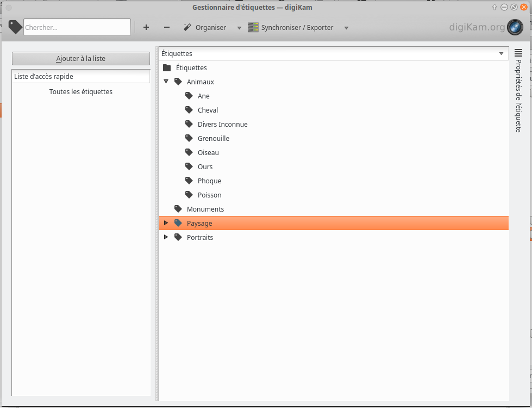This screenshot has width=532, height=408.
Task: Click the Organiser toolbar button
Action: click(x=205, y=28)
